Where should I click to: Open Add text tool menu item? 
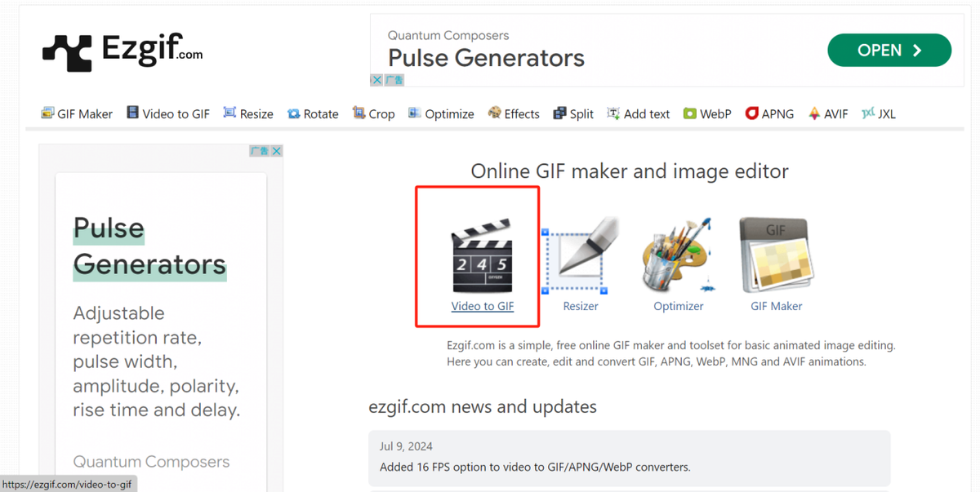pyautogui.click(x=639, y=113)
